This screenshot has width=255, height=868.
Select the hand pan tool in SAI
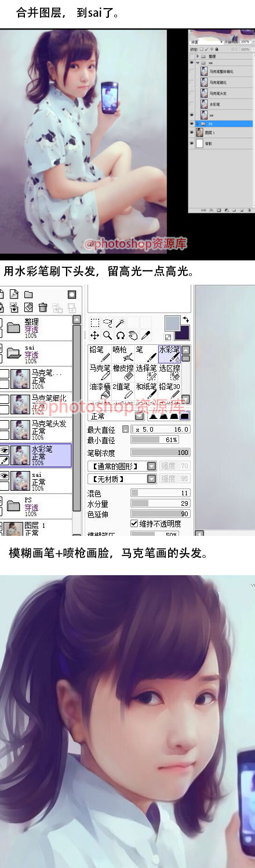[133, 335]
